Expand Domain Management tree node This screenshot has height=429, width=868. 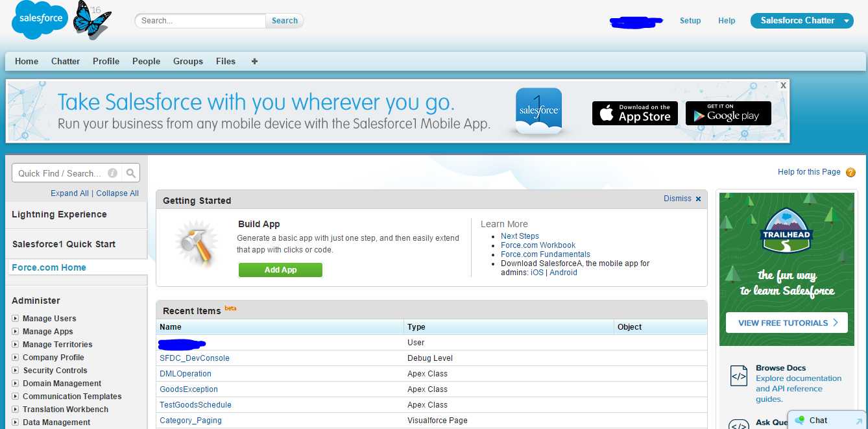point(16,384)
